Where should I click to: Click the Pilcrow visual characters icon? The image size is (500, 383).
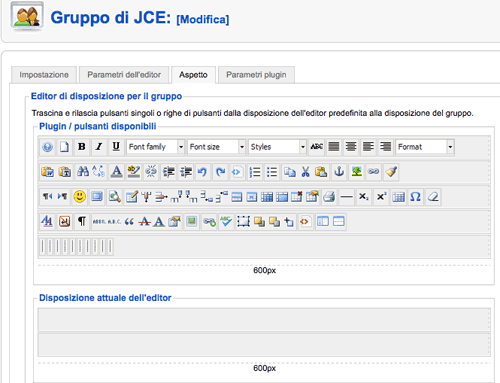coord(82,221)
